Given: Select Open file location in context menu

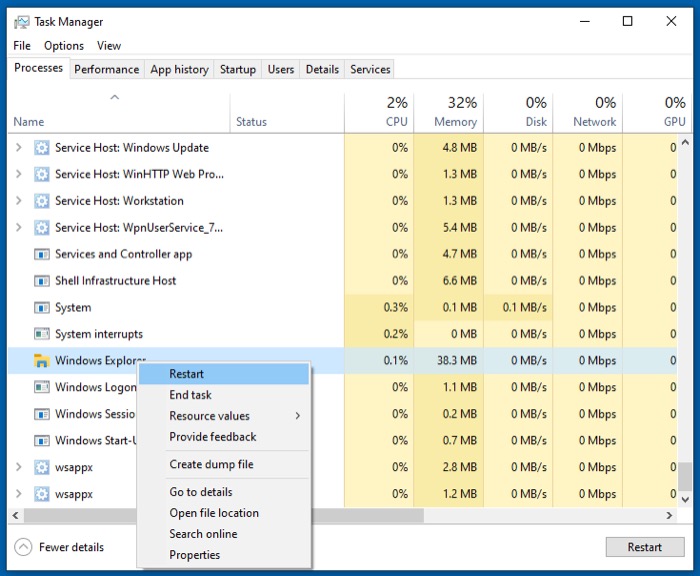Looking at the screenshot, I should pyautogui.click(x=213, y=513).
